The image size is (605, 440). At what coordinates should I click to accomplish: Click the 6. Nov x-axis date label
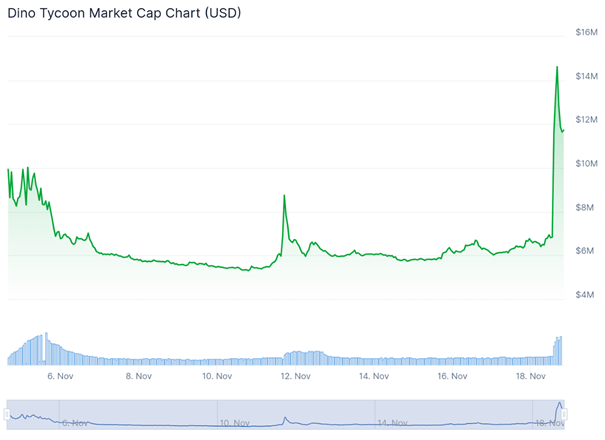(60, 377)
